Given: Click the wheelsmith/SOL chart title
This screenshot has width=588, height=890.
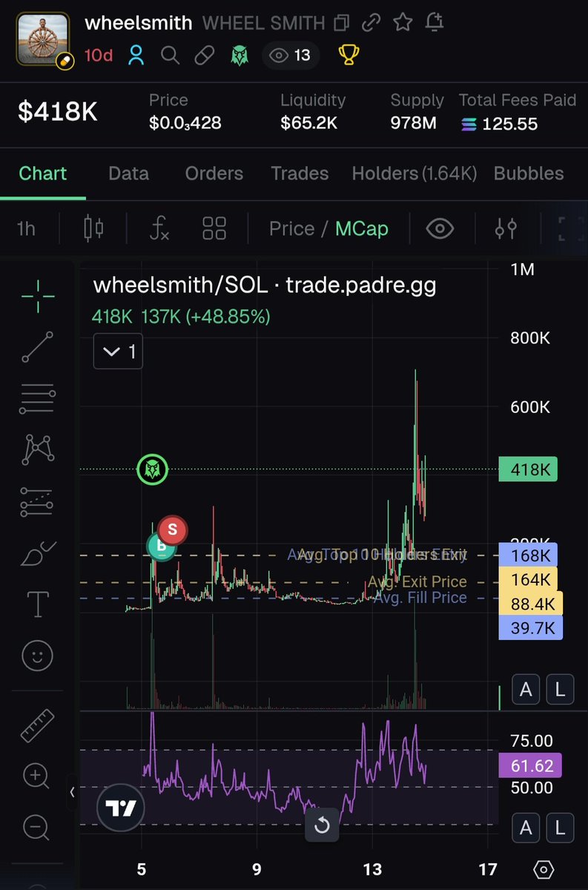Looking at the screenshot, I should [264, 285].
